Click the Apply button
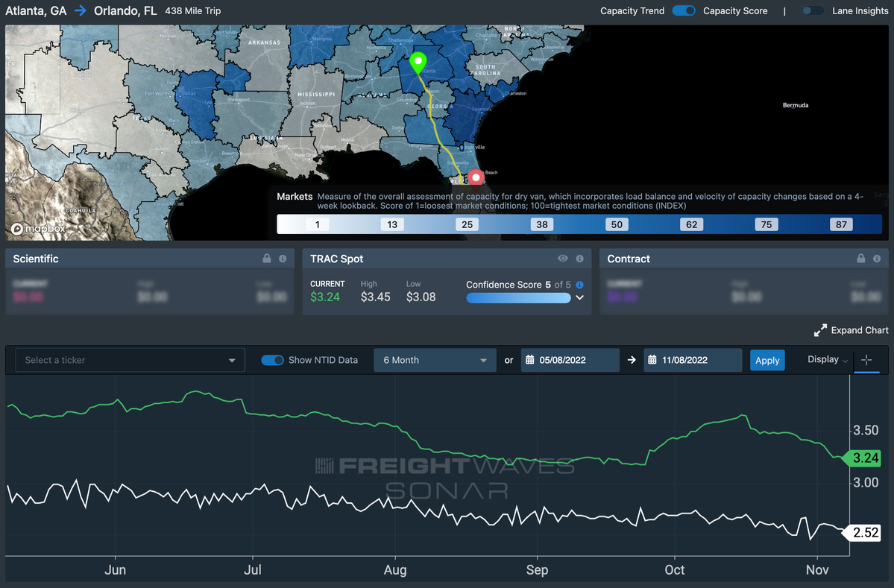Image resolution: width=894 pixels, height=588 pixels. coord(766,360)
